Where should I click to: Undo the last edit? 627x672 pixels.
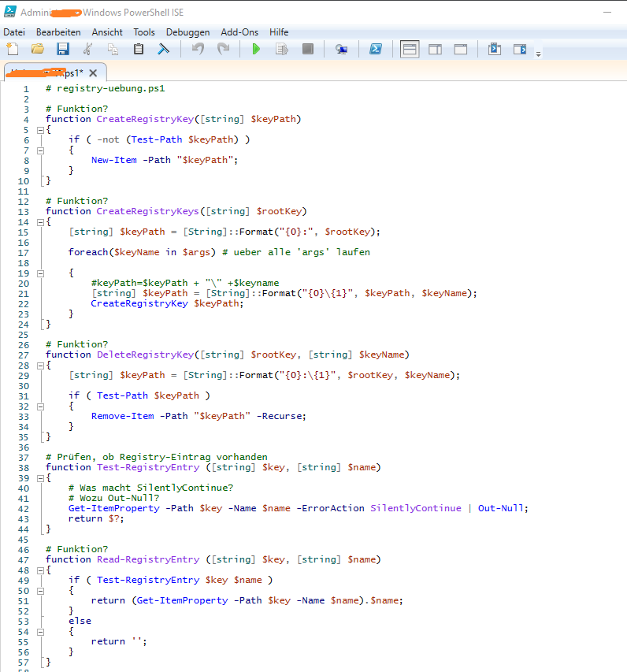198,50
